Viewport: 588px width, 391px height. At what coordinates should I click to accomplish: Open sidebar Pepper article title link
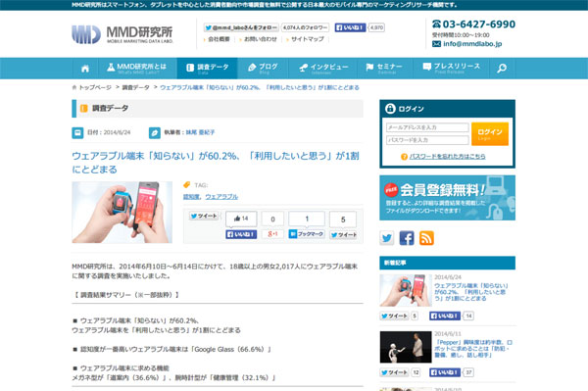point(473,349)
